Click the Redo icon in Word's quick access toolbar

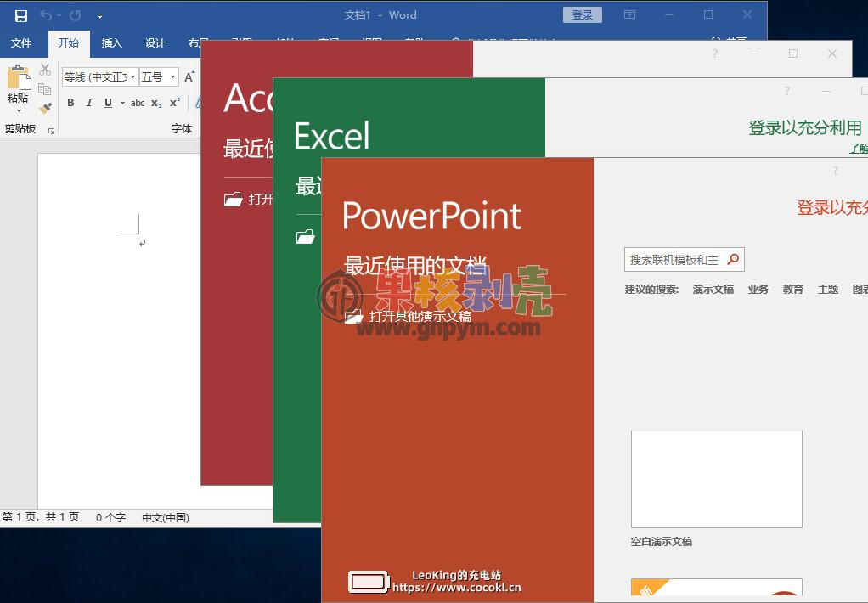tap(76, 15)
